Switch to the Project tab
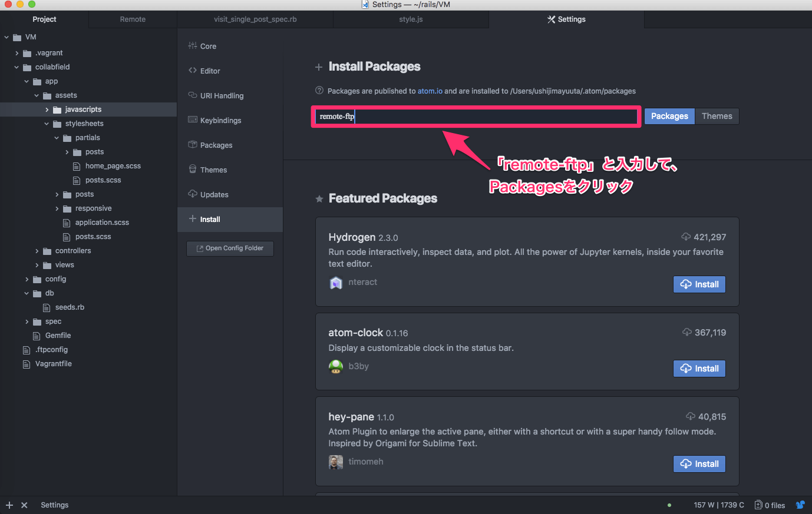This screenshot has width=812, height=514. click(44, 19)
